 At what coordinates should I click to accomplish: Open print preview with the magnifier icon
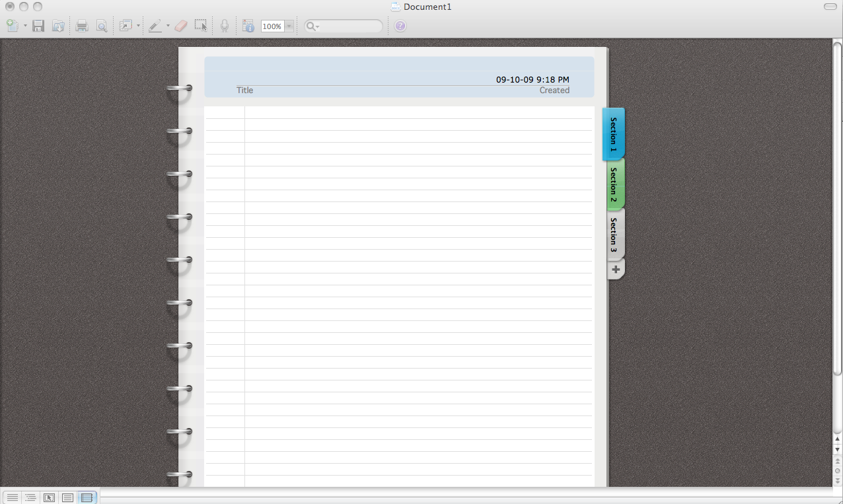pyautogui.click(x=101, y=26)
